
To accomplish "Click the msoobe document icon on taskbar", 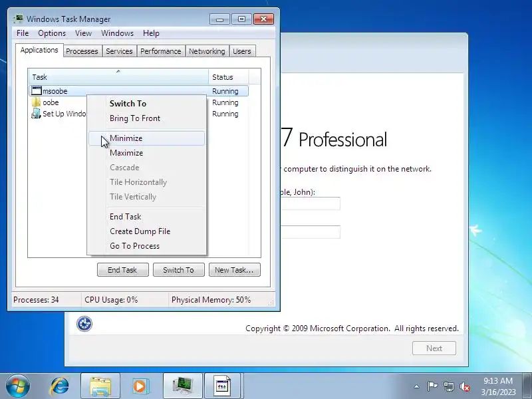I will [223, 386].
